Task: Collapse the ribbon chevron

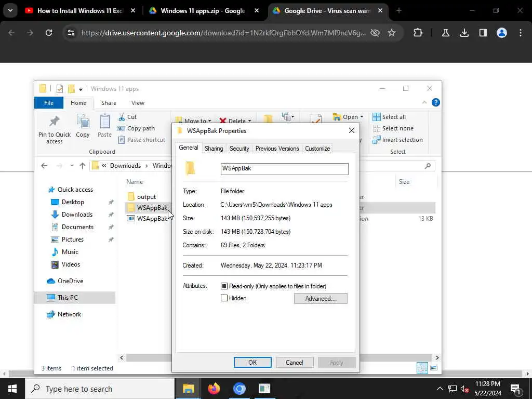Action: point(424,102)
